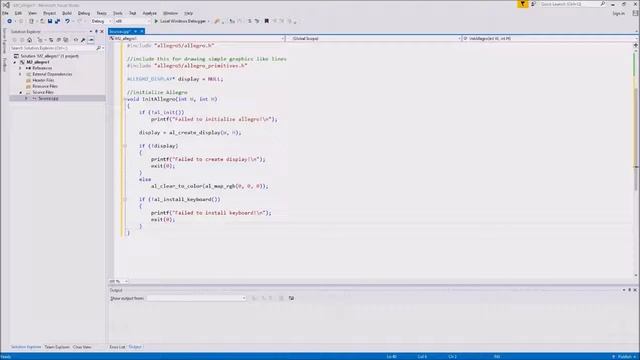Open the Tools menu
Image resolution: width=640 pixels, height=360 pixels.
click(118, 13)
